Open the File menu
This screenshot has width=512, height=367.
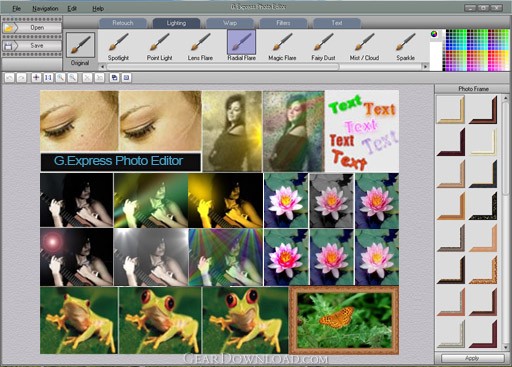(17, 8)
